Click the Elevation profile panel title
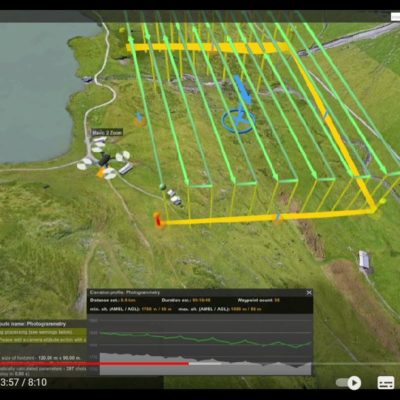Screen dimensions: 400x400 [x=125, y=292]
